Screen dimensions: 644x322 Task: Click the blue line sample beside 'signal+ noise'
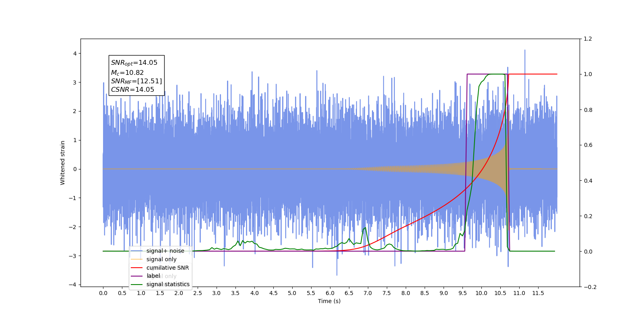point(137,251)
